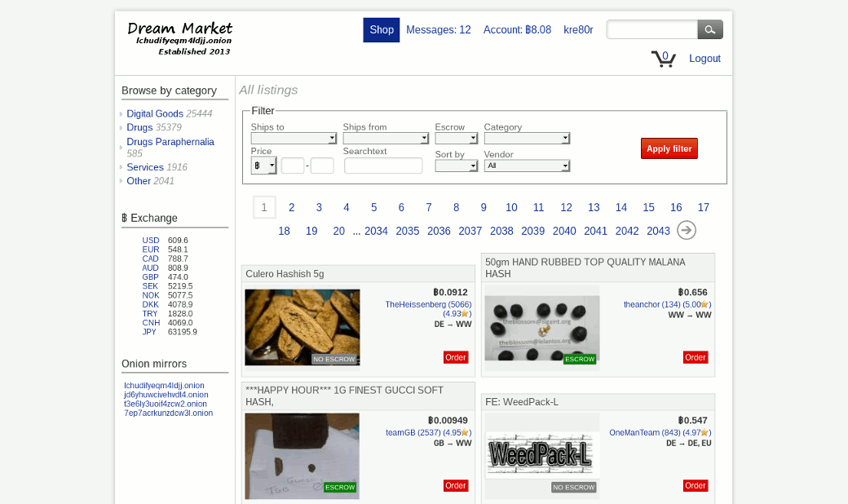Click the Logout link

coord(704,59)
